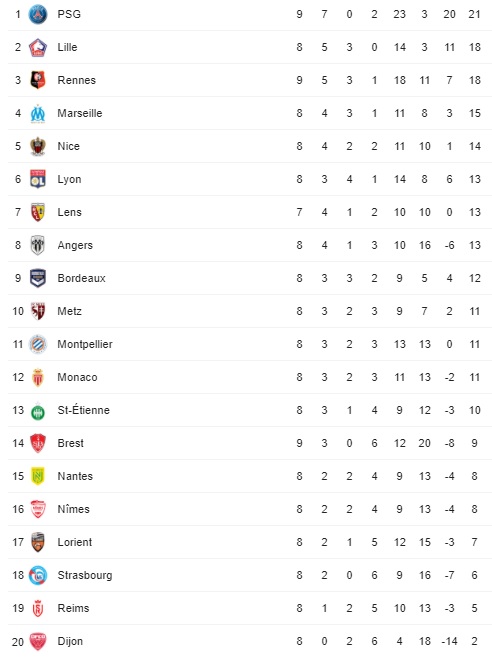Click the PSG club crest icon
This screenshot has height=662, width=492.
pos(38,14)
